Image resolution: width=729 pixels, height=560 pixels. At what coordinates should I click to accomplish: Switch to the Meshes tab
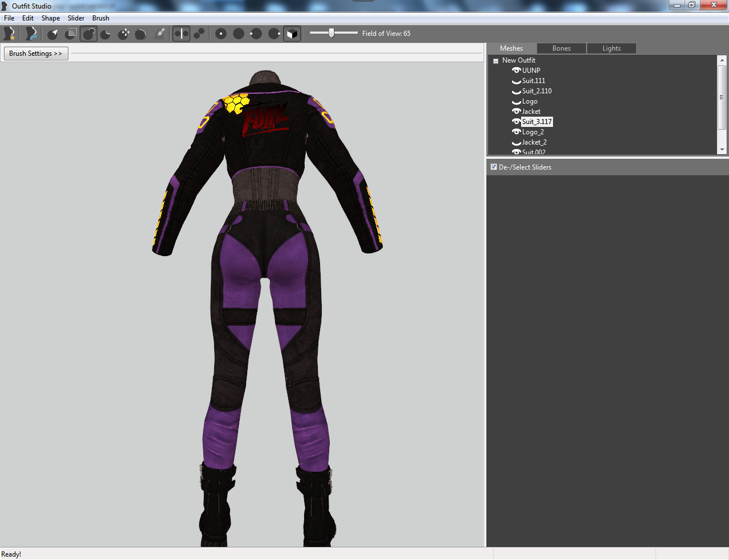coord(511,48)
